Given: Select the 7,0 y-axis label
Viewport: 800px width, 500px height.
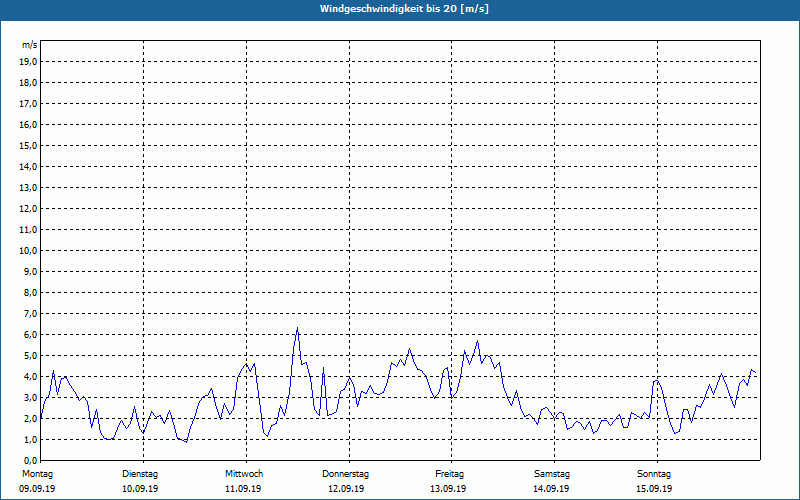Looking at the screenshot, I should [29, 314].
